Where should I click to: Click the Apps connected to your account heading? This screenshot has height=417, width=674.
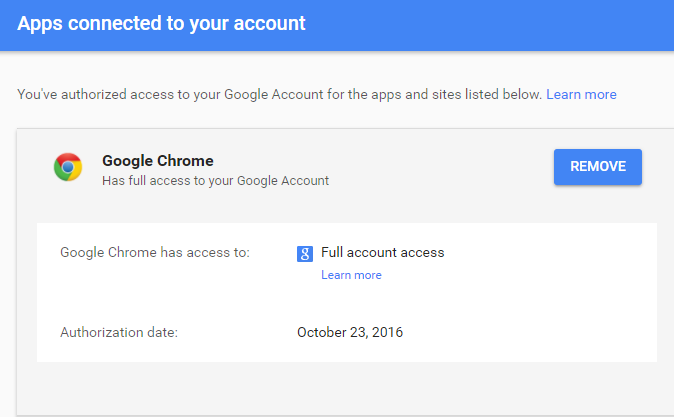coord(161,23)
